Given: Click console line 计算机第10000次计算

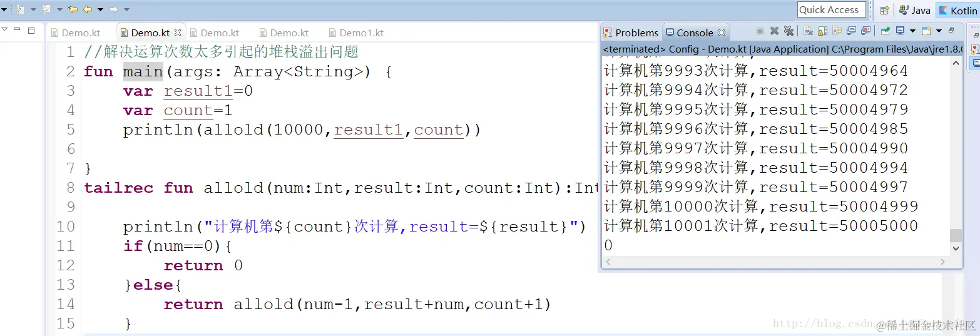Looking at the screenshot, I should pos(761,206).
